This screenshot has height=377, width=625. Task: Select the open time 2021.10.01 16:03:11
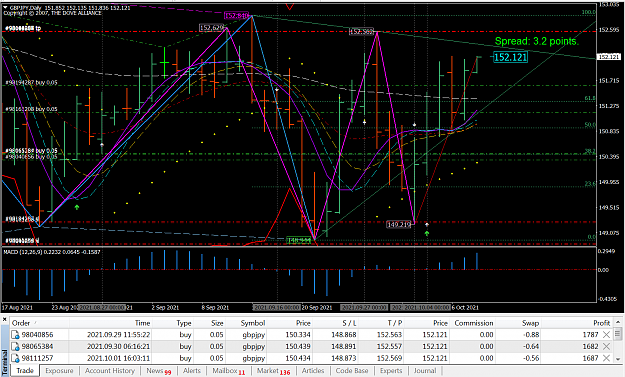click(x=118, y=358)
